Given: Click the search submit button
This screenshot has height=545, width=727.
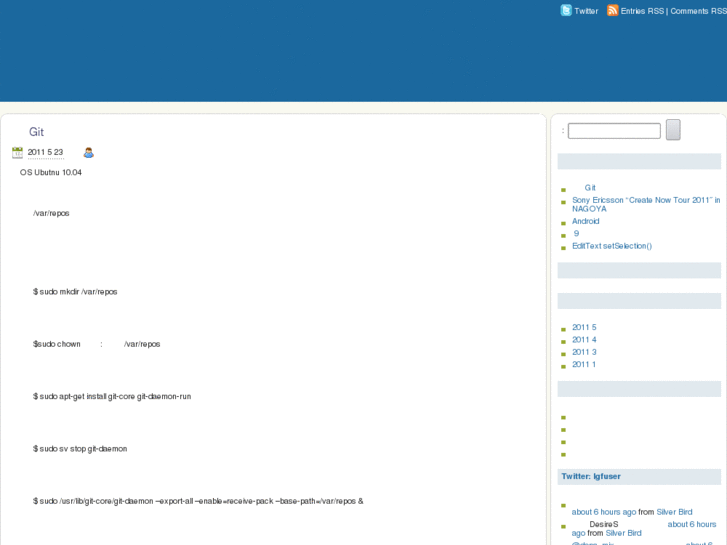Looking at the screenshot, I should coord(673,129).
